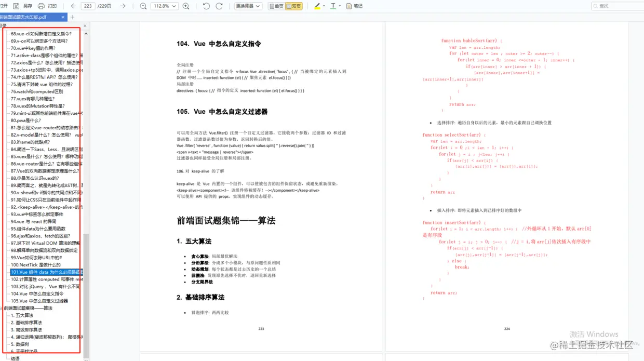Click the zoom in magnifier icon

(x=186, y=6)
